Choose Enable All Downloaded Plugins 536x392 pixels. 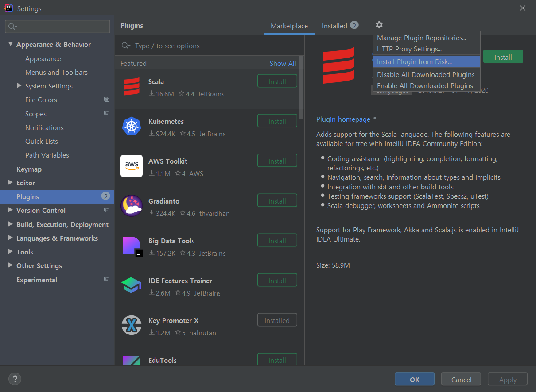point(426,85)
